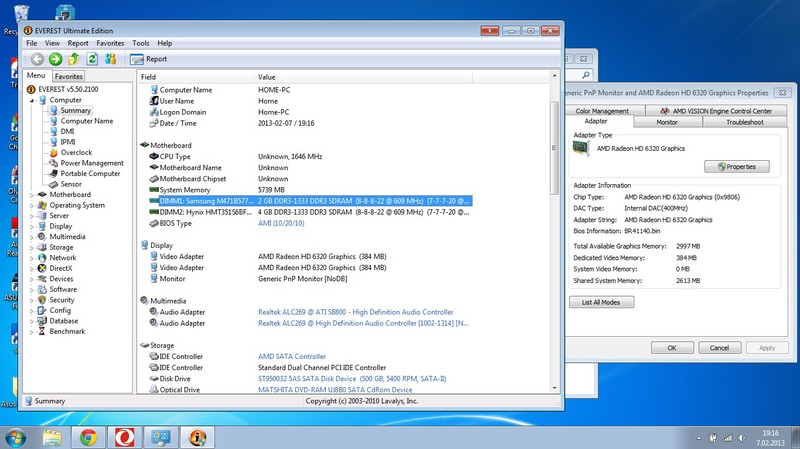Image resolution: width=800 pixels, height=449 pixels.
Task: Open the File menu
Action: tap(32, 43)
